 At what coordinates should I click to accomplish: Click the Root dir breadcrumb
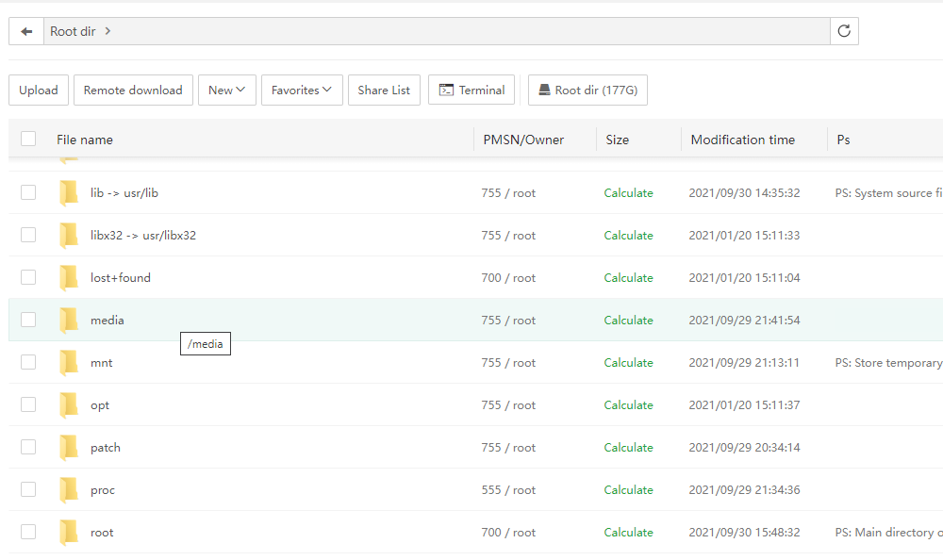click(x=73, y=31)
